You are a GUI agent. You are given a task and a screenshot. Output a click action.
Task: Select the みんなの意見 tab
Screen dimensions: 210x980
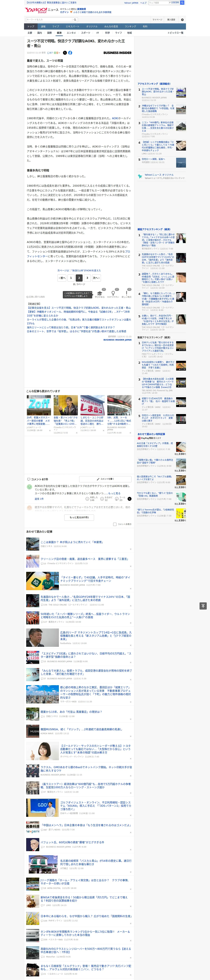[111, 27]
